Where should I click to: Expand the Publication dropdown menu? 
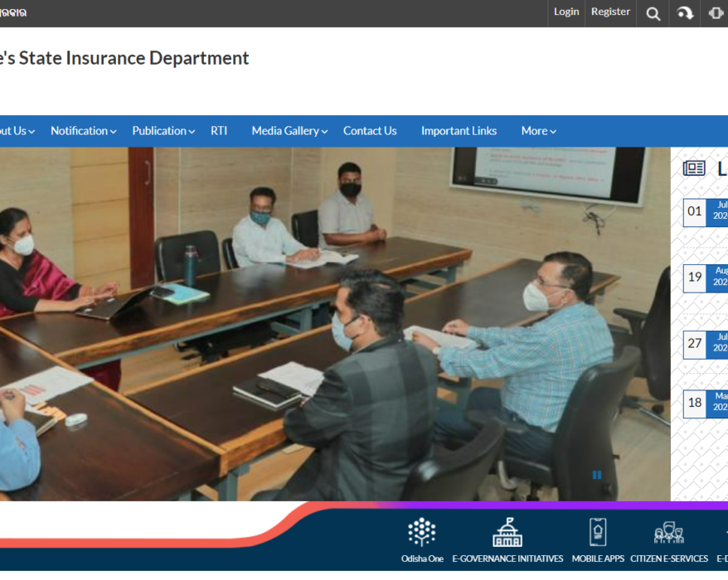[x=163, y=131]
